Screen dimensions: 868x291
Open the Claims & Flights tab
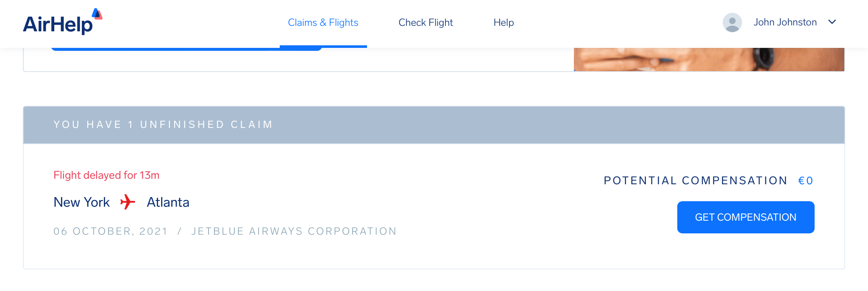click(323, 22)
